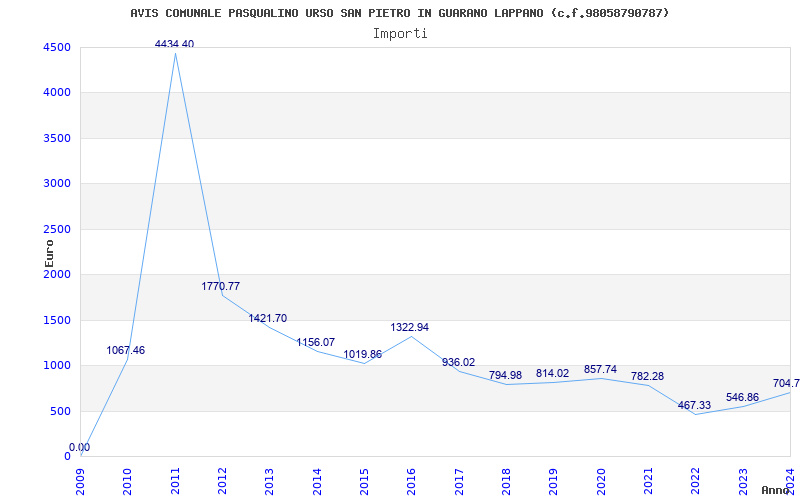This screenshot has width=800, height=500.
Task: Click the 546.86 data label
Action: [x=742, y=397]
